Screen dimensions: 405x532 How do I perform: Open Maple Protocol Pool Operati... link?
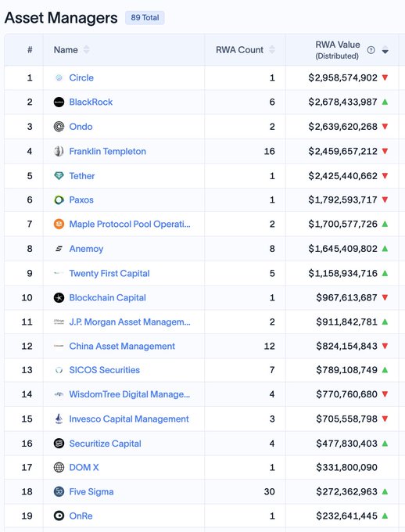point(130,224)
